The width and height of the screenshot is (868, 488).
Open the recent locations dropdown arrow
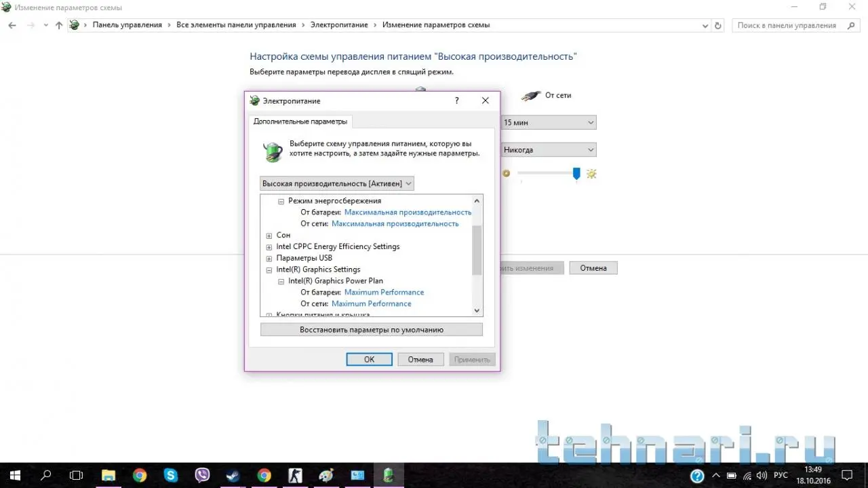point(45,25)
